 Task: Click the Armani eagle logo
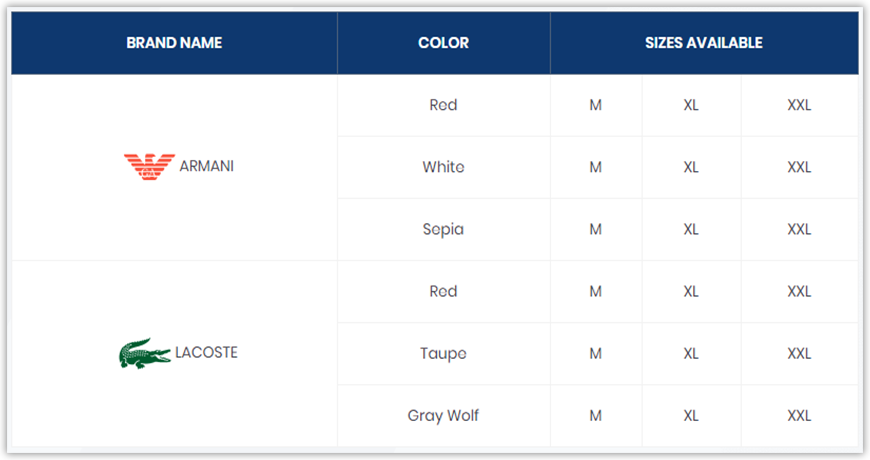click(x=149, y=166)
